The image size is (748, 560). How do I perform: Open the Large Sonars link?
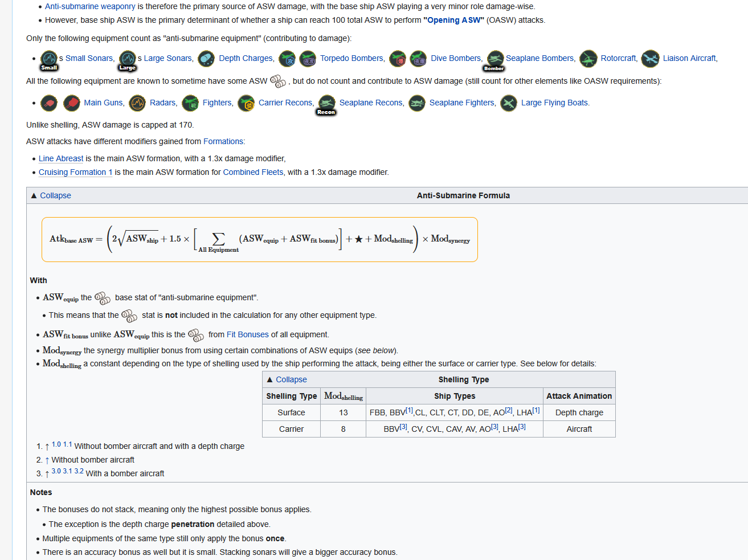coord(169,58)
